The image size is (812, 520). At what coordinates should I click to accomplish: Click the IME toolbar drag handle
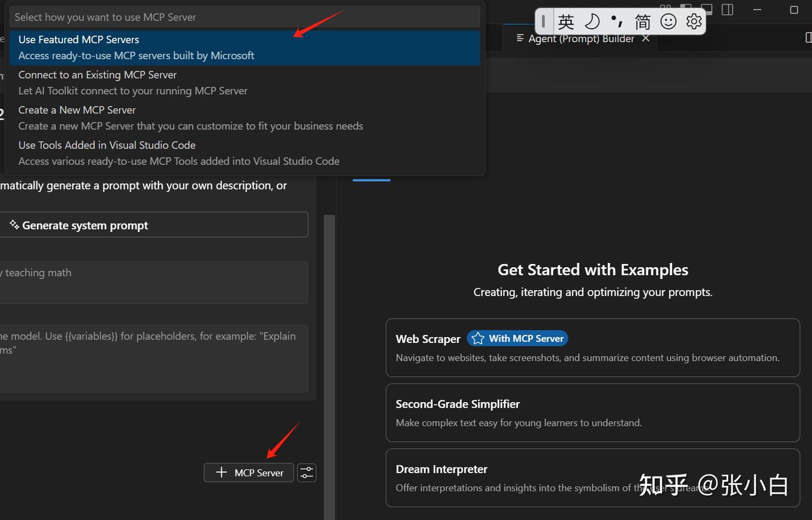click(543, 22)
